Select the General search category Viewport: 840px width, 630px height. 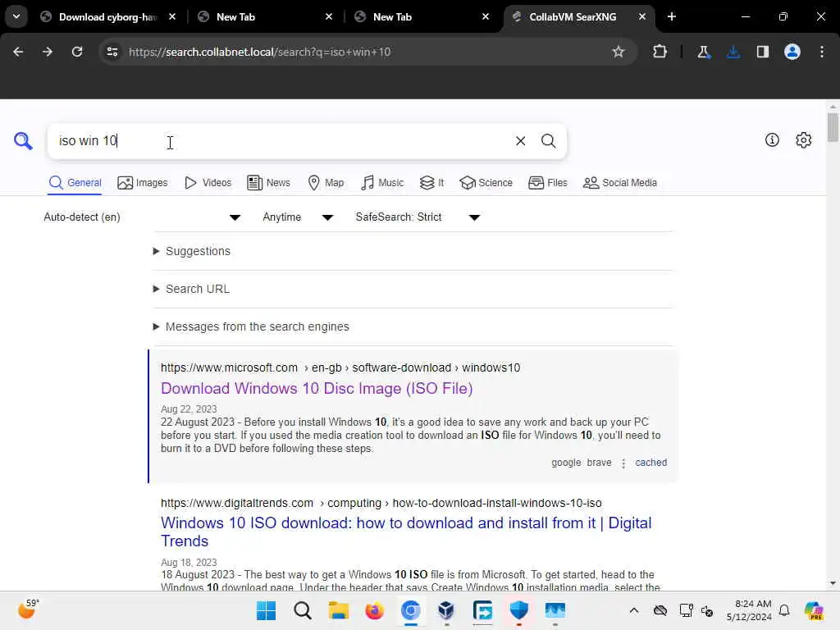coord(75,183)
